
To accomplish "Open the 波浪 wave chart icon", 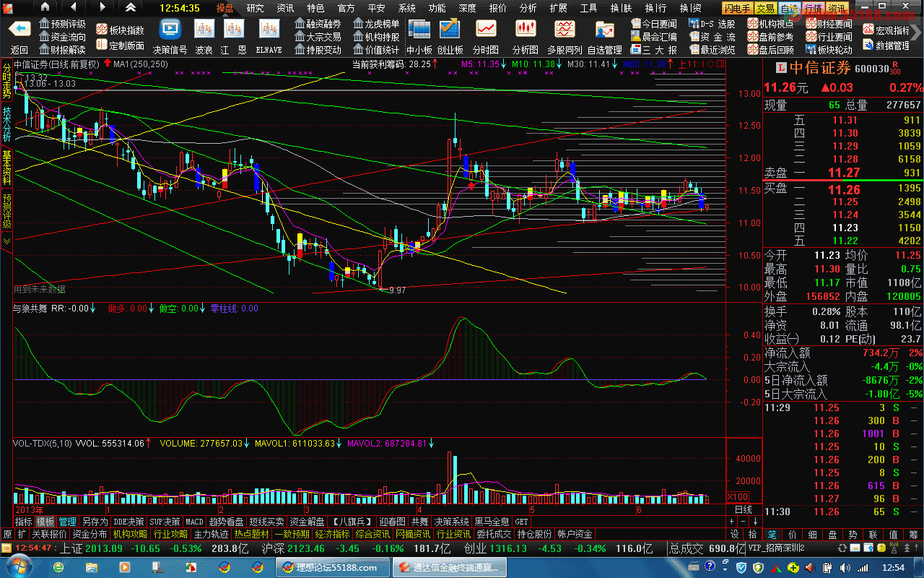I will (x=204, y=29).
